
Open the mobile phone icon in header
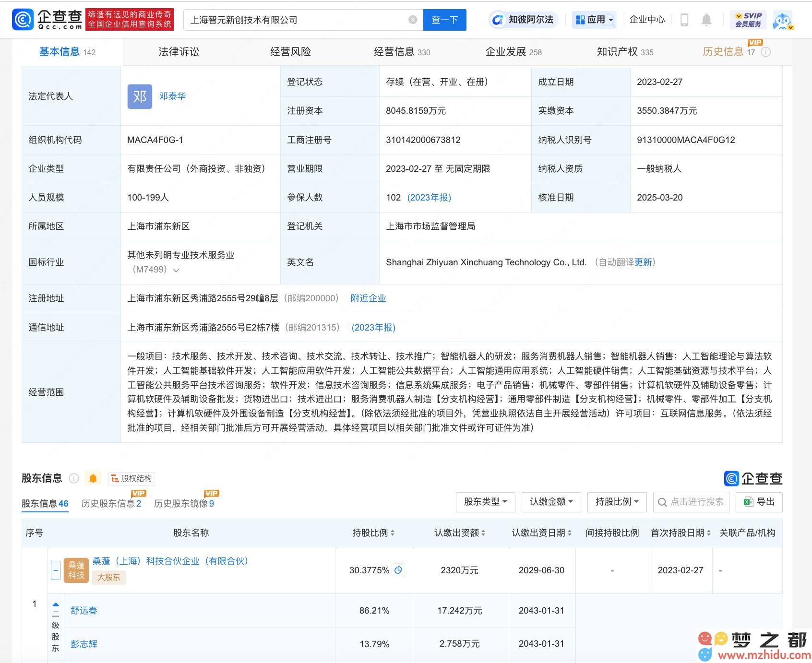pyautogui.click(x=684, y=20)
